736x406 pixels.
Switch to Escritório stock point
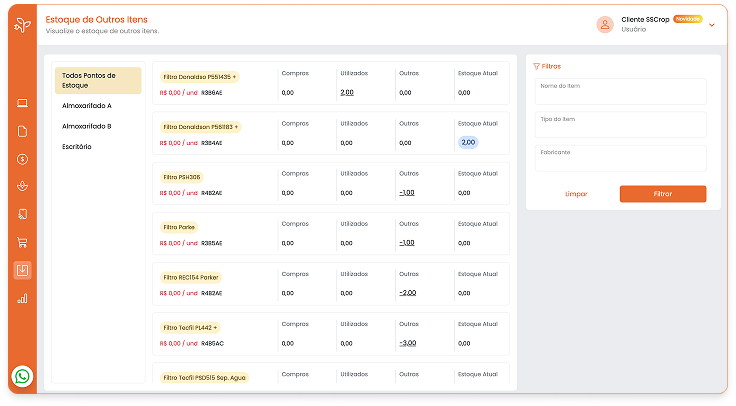coord(77,147)
